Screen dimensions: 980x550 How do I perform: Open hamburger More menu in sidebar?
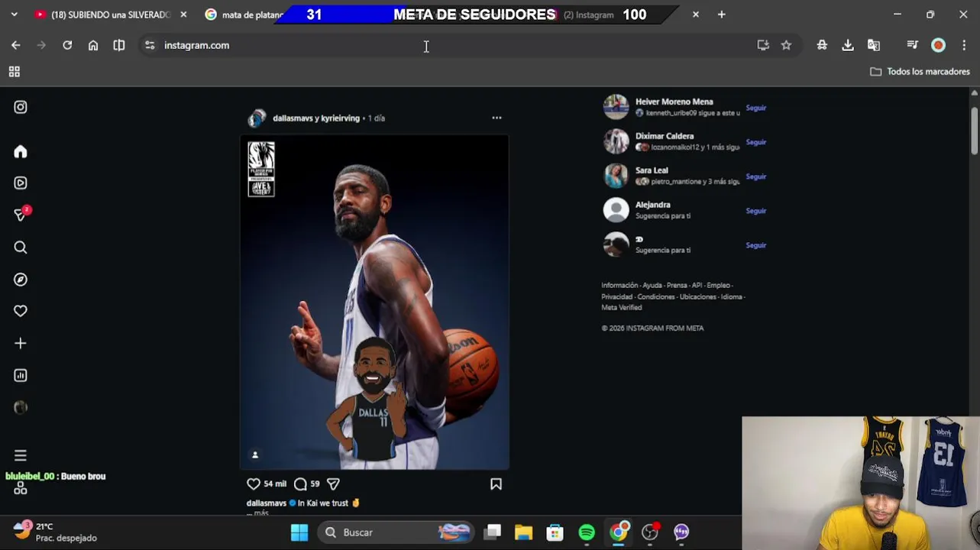21,456
